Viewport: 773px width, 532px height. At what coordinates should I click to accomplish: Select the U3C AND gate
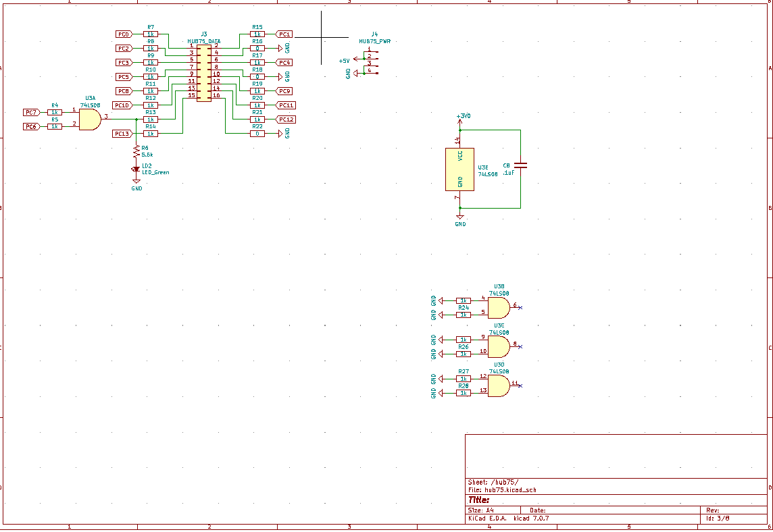coord(499,347)
